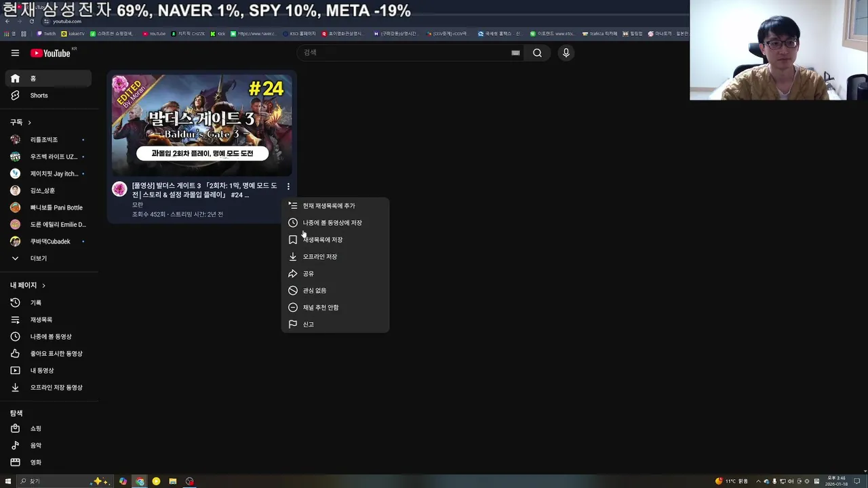Image resolution: width=868 pixels, height=488 pixels.
Task: Reload the page with browser refresh
Action: point(32,21)
